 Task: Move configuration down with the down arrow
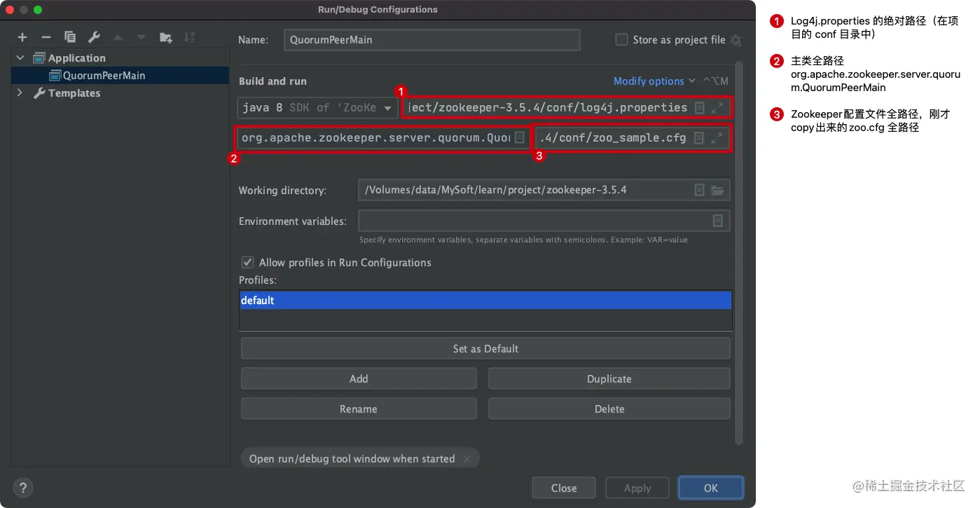click(x=142, y=37)
